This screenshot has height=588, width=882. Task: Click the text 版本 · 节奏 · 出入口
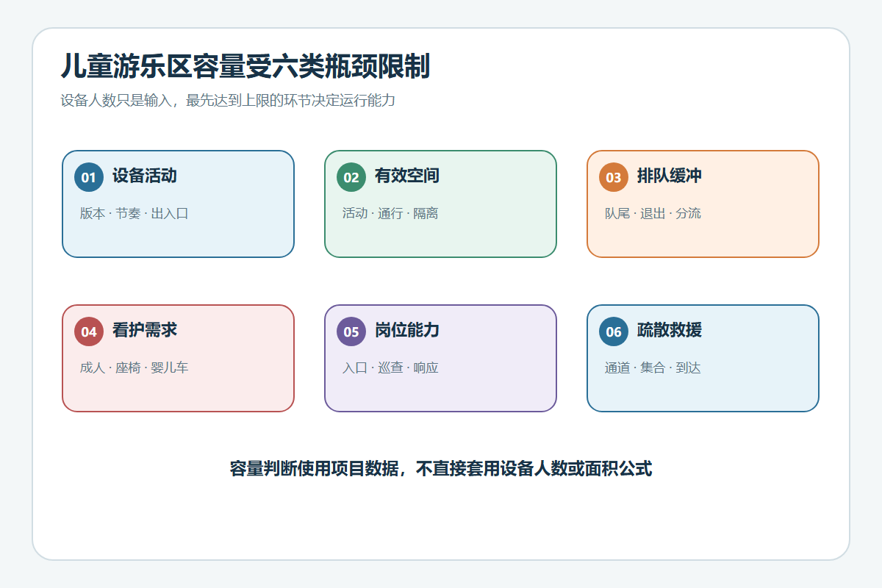[135, 214]
